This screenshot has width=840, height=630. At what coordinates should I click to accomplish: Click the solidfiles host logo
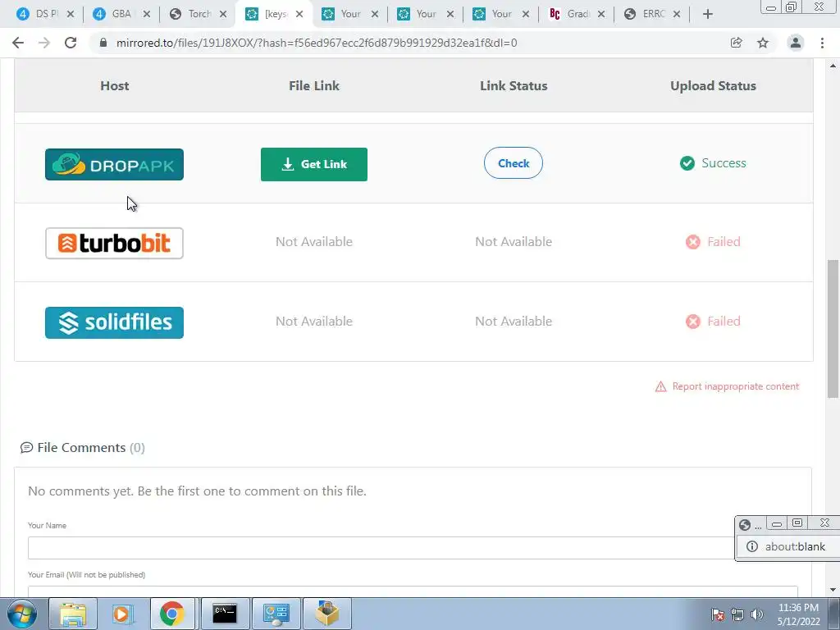(114, 322)
